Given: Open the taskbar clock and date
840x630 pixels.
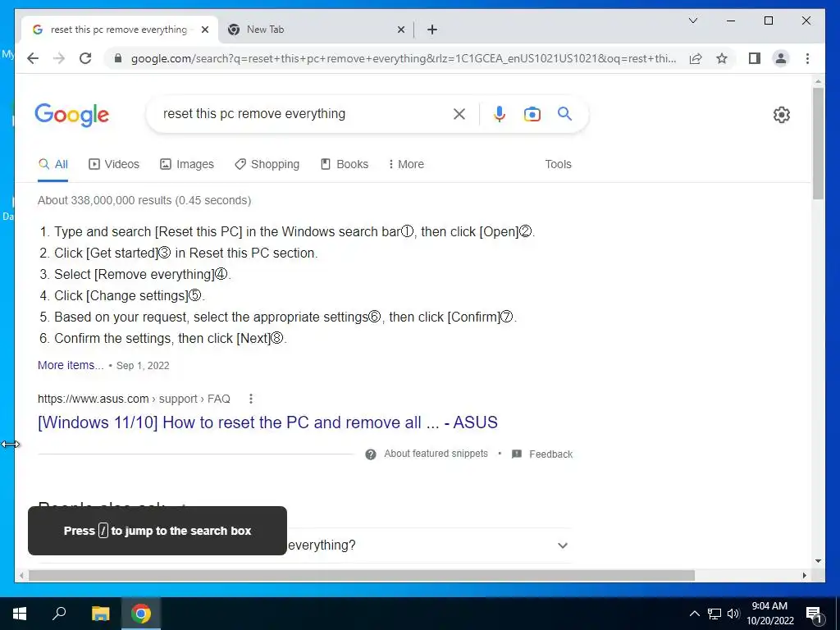Looking at the screenshot, I should coord(769,614).
